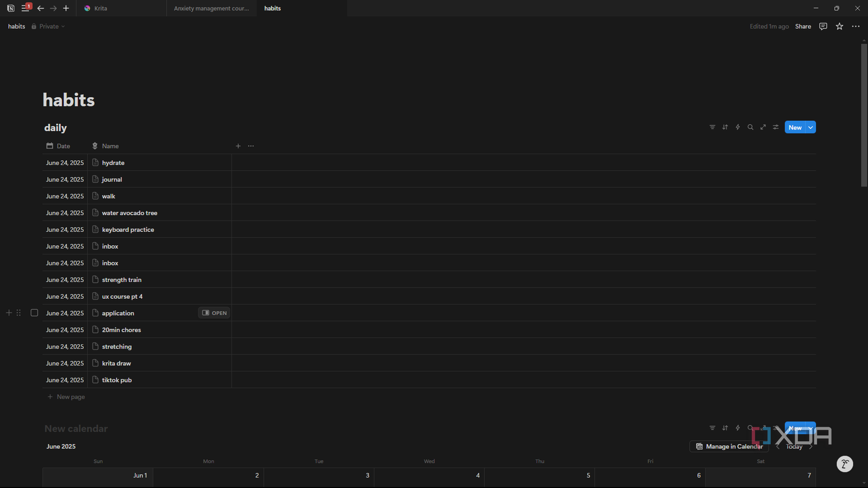The image size is (868, 488).
Task: Sort the daily database
Action: [x=725, y=127]
